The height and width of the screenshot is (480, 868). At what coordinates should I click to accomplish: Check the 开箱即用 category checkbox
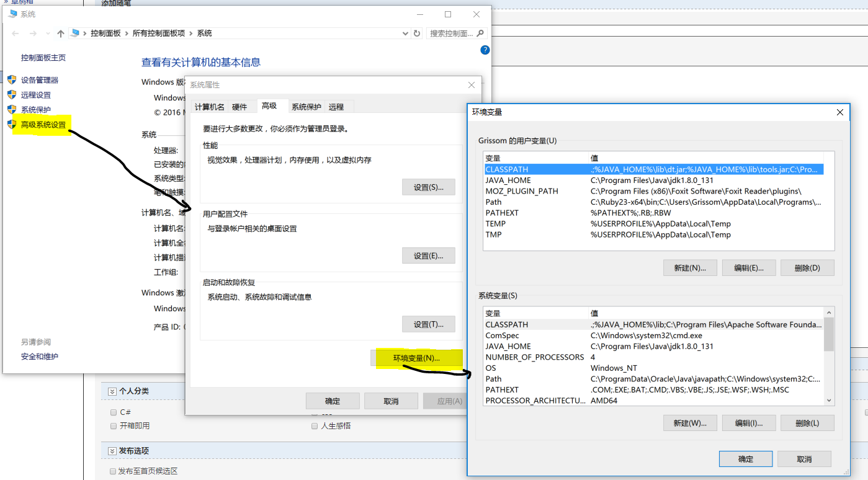pyautogui.click(x=114, y=426)
